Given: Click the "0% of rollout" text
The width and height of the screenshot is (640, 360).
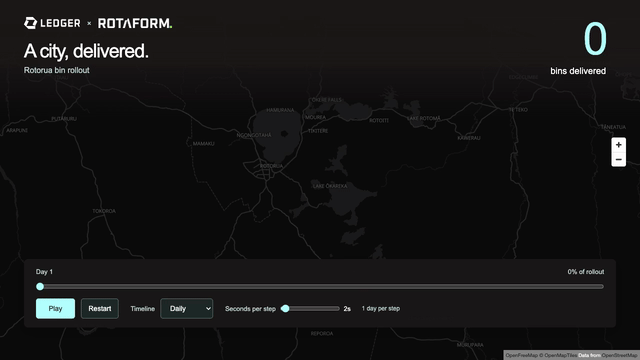Looking at the screenshot, I should point(586,272).
